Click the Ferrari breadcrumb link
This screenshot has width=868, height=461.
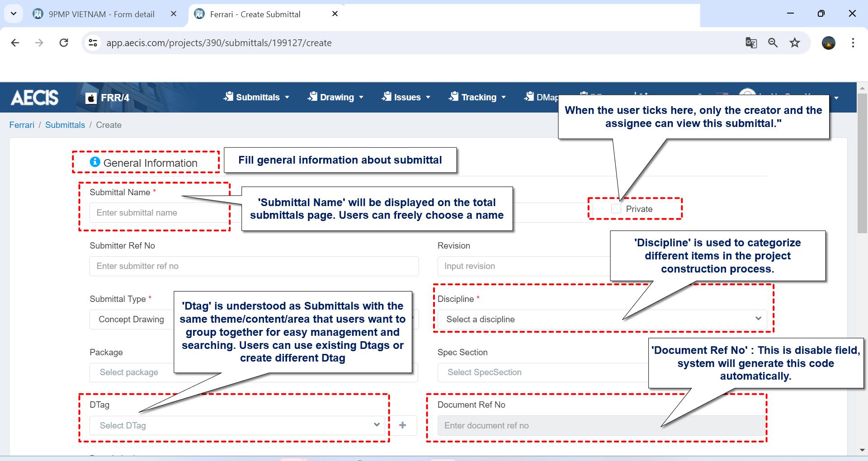[22, 125]
